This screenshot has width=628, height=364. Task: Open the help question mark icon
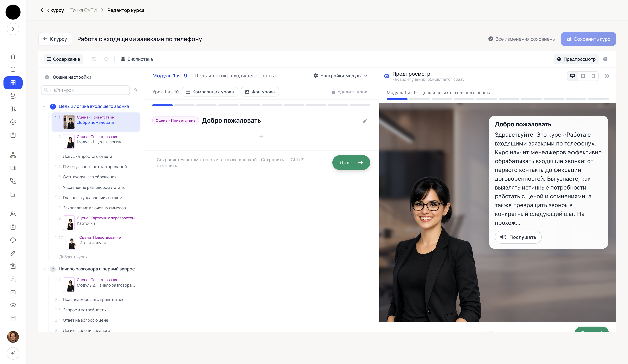[605, 59]
